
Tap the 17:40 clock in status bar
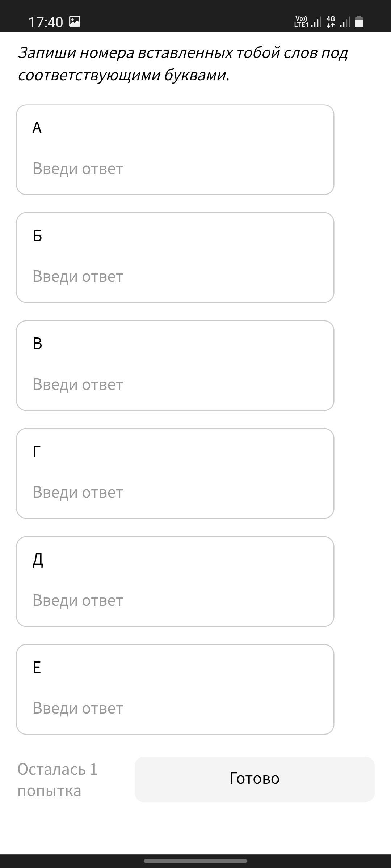pyautogui.click(x=46, y=22)
